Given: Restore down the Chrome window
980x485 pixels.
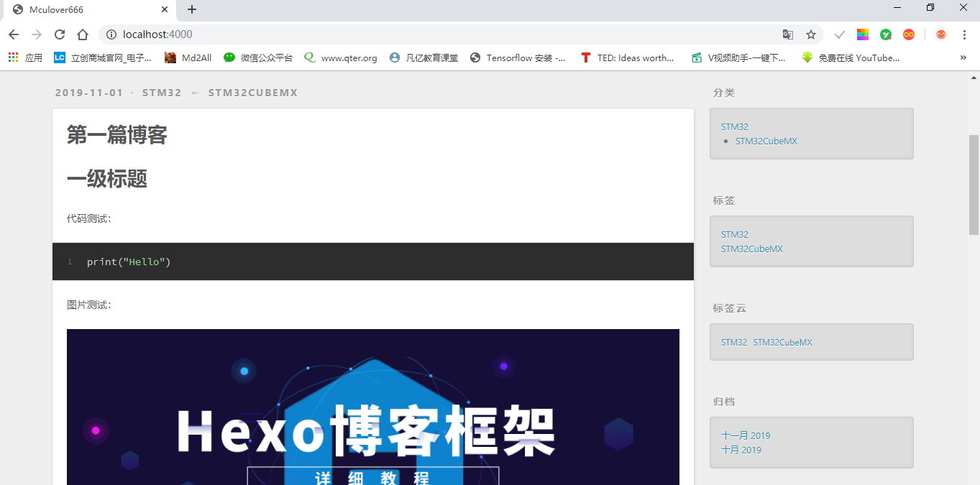Looking at the screenshot, I should 930,8.
